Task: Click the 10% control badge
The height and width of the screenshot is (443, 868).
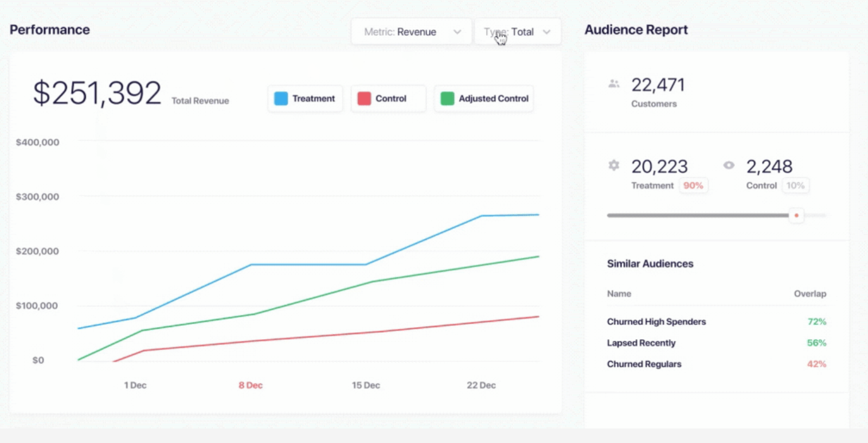Action: click(795, 185)
